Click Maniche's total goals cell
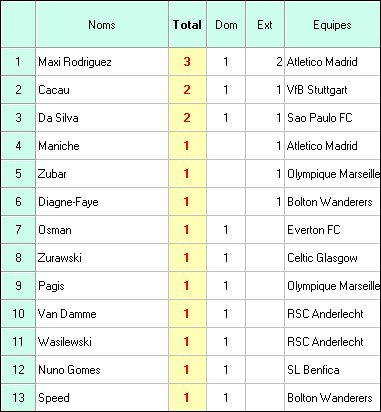Image resolution: width=381 pixels, height=412 pixels. (187, 146)
